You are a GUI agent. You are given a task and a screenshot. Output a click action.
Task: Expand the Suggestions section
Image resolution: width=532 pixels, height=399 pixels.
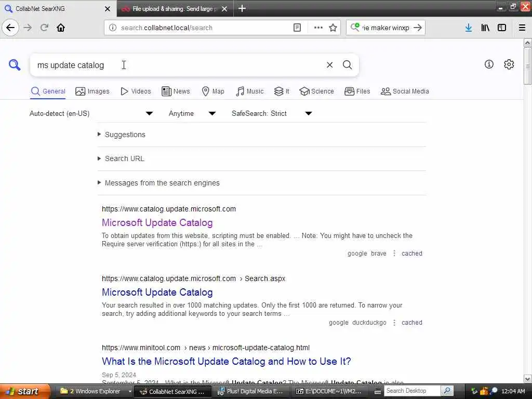point(125,135)
